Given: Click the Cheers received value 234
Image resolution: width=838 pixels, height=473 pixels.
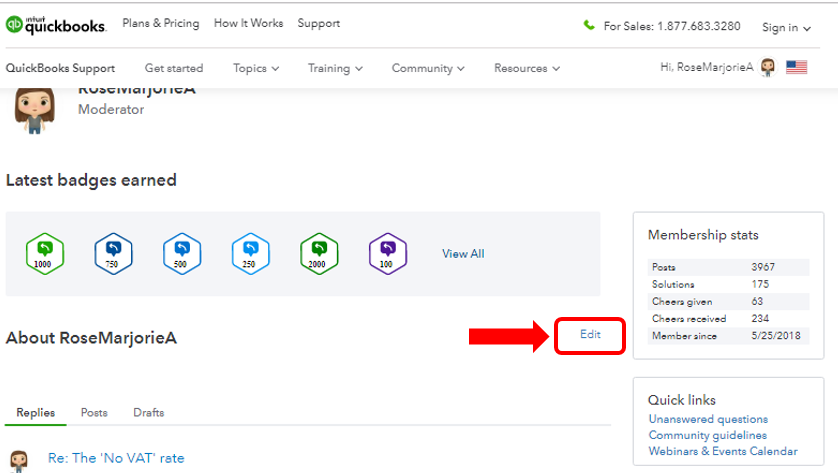Looking at the screenshot, I should 760,319.
